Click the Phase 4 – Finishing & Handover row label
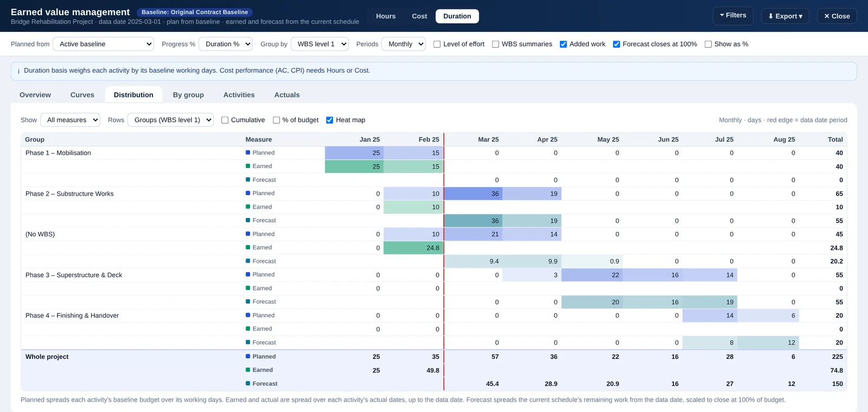 coord(72,316)
